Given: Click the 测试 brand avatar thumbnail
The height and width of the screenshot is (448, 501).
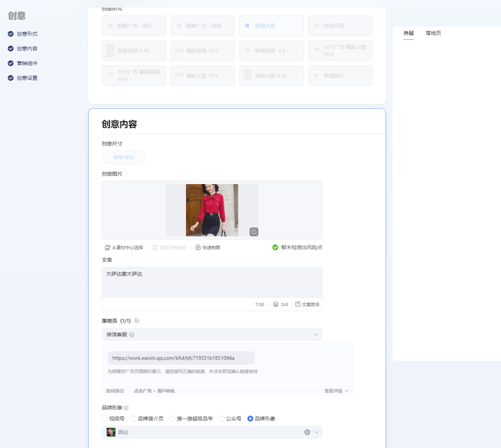Looking at the screenshot, I should point(111,432).
